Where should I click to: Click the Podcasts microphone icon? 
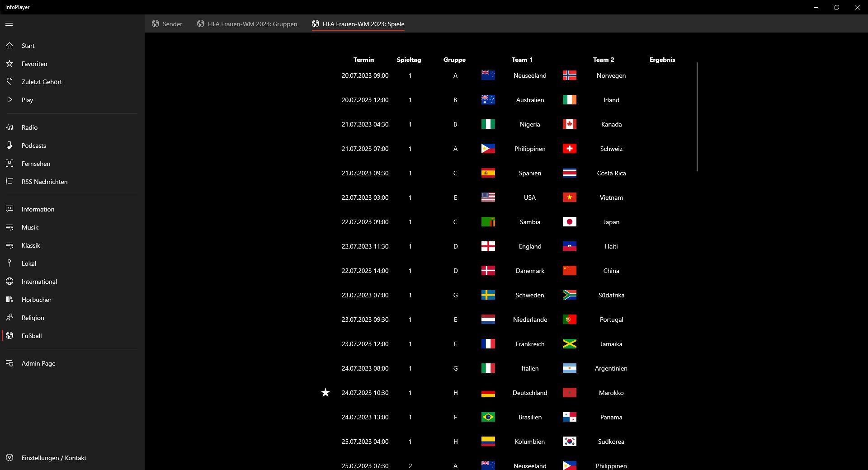[9, 146]
